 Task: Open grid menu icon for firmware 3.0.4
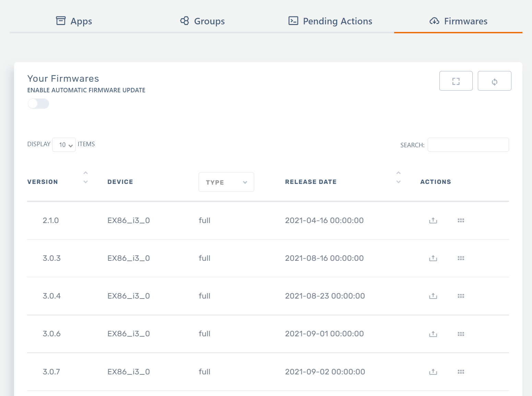461,296
